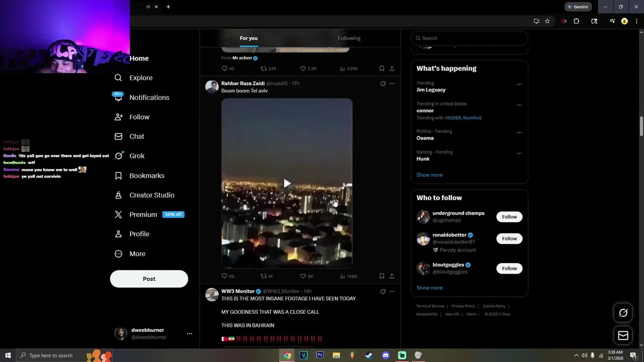The image size is (644, 362).
Task: Bookmark this page with the star icon
Action: click(547, 21)
